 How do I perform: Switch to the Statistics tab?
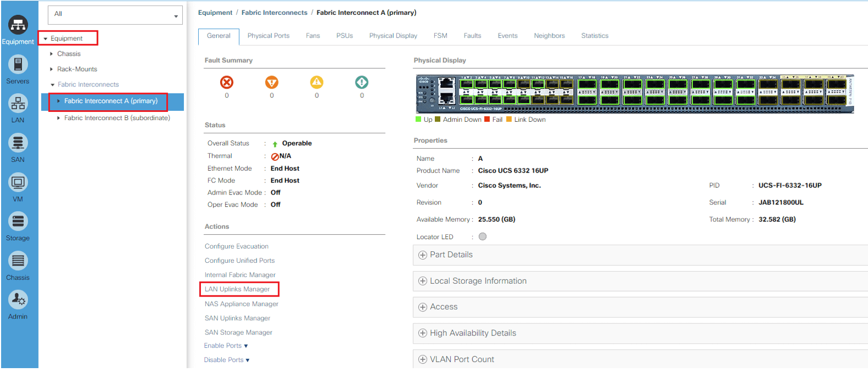pyautogui.click(x=595, y=36)
